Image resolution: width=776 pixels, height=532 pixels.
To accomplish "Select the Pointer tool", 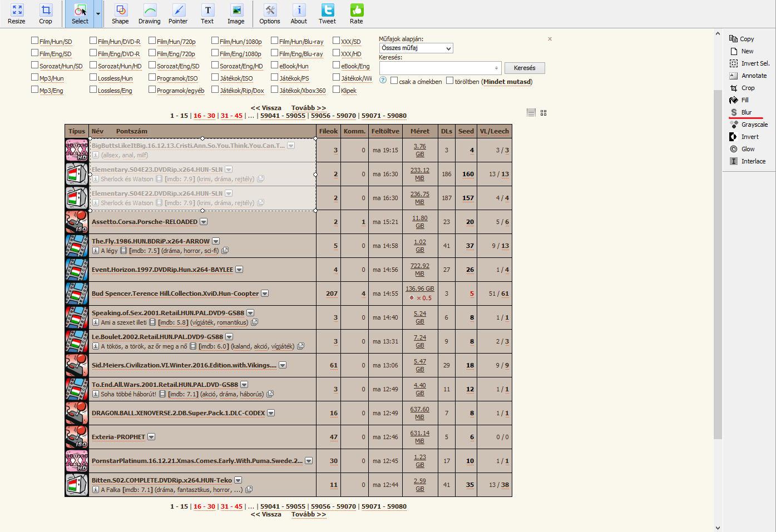I will 178,14.
